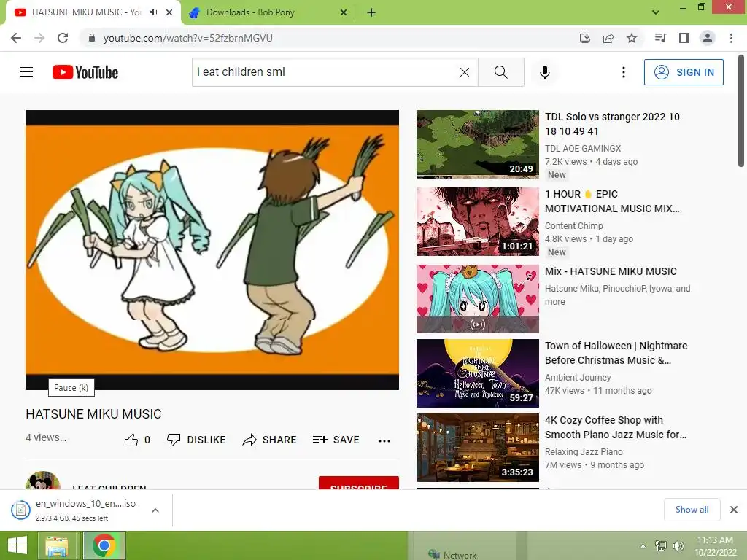Open the Town of Halloween video thumbnail
The width and height of the screenshot is (747, 560).
tap(477, 373)
